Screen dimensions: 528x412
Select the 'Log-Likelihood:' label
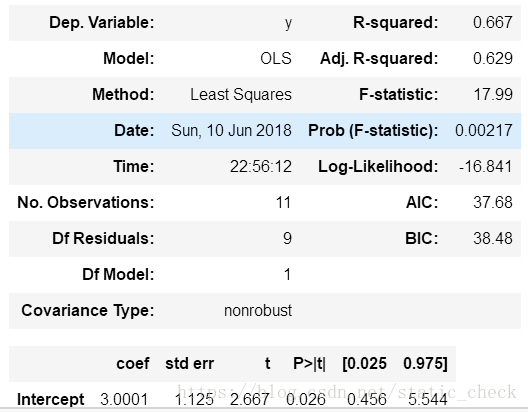click(x=378, y=167)
